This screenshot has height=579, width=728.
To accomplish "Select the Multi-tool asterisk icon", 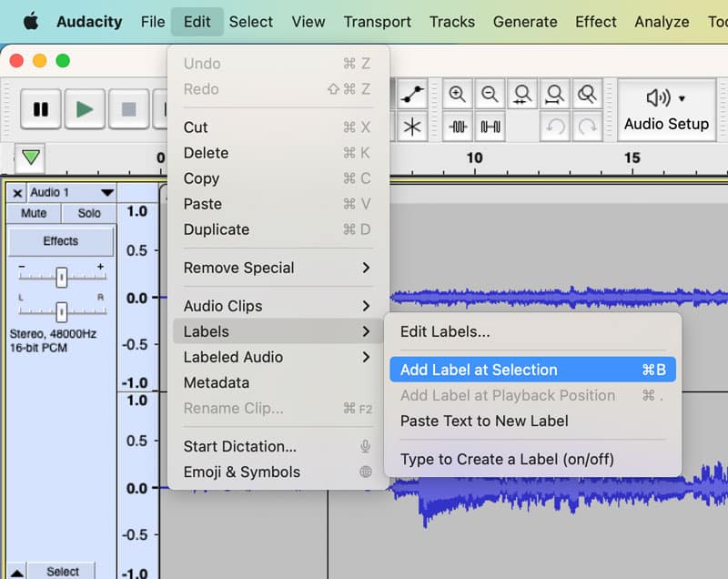I will click(412, 127).
